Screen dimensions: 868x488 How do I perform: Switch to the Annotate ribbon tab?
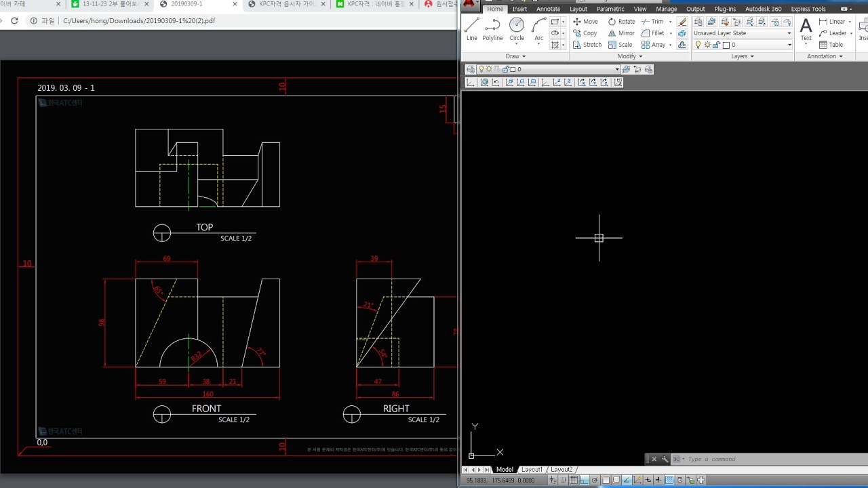548,9
